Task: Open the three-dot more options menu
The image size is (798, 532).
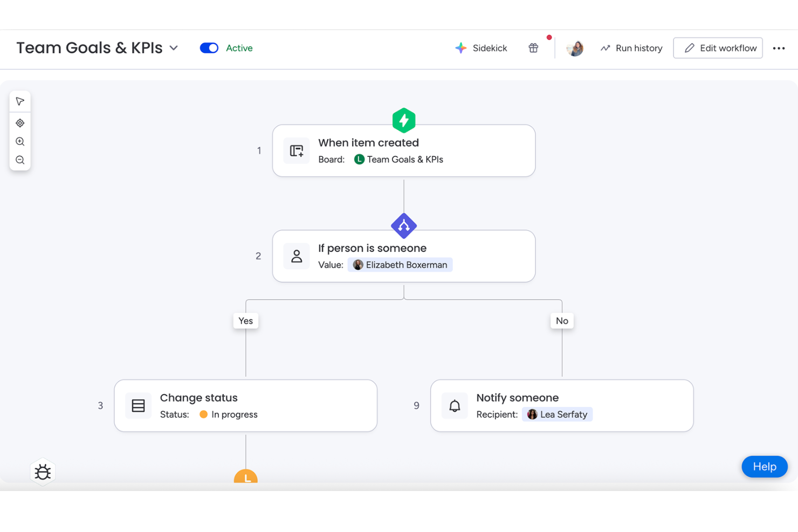Action: 779,48
